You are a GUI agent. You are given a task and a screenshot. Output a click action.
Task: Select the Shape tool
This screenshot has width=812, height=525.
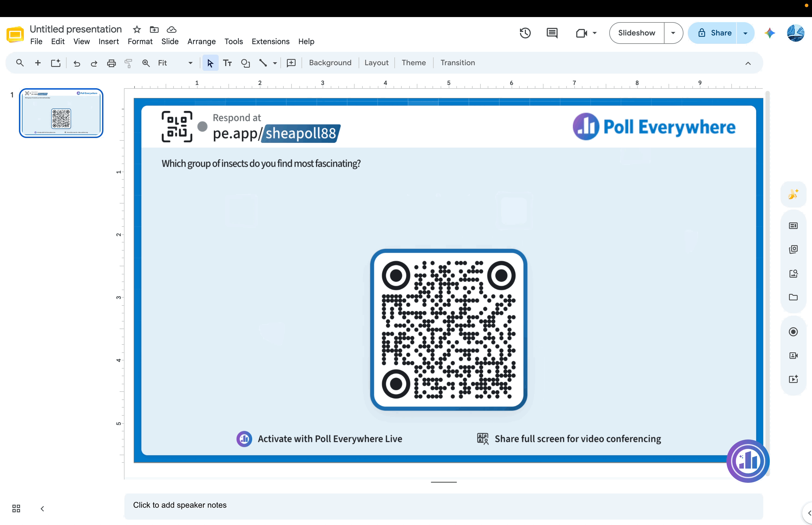[x=245, y=63]
